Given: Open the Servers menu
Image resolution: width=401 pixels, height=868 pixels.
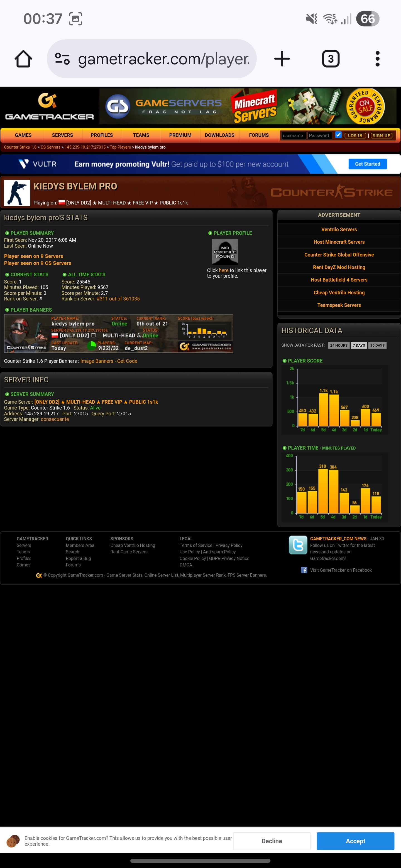Looking at the screenshot, I should (x=62, y=135).
